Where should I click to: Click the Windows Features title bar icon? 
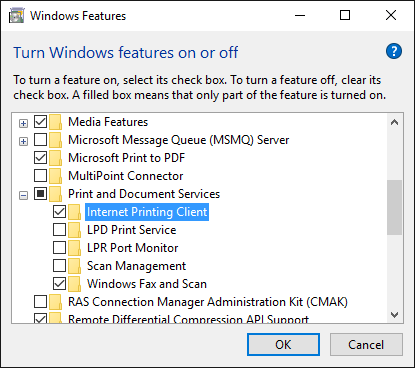point(17,16)
